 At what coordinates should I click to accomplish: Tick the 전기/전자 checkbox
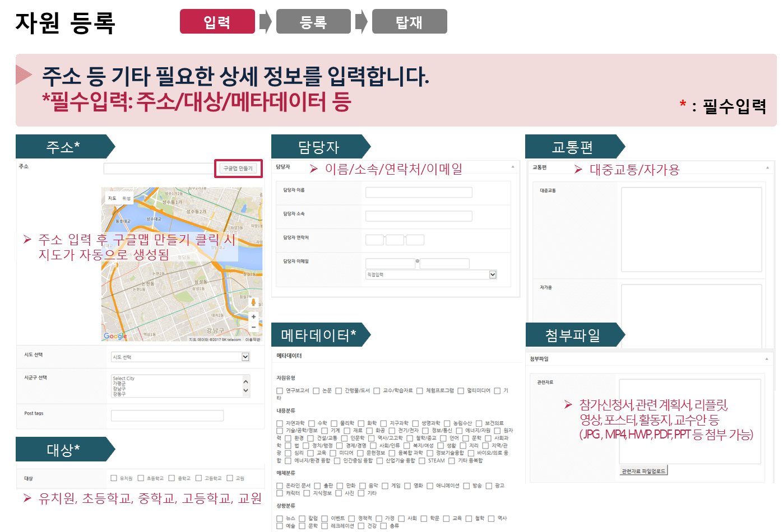pyautogui.click(x=392, y=431)
